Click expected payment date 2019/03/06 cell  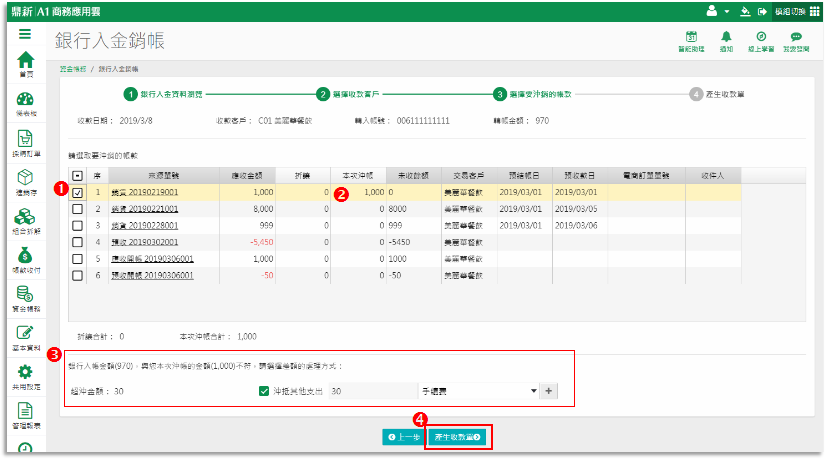(580, 225)
